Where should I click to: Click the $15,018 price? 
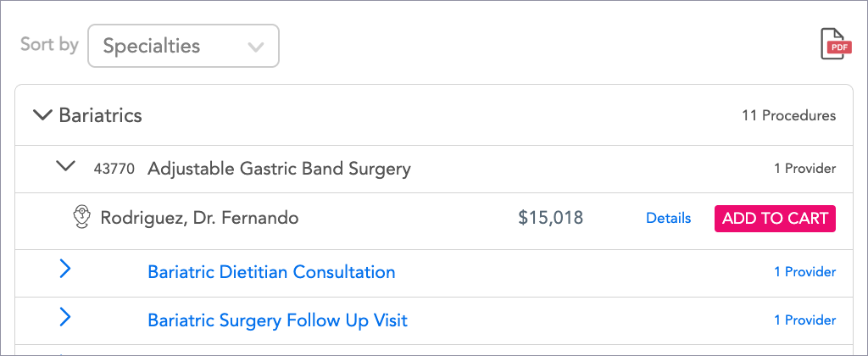(x=550, y=218)
